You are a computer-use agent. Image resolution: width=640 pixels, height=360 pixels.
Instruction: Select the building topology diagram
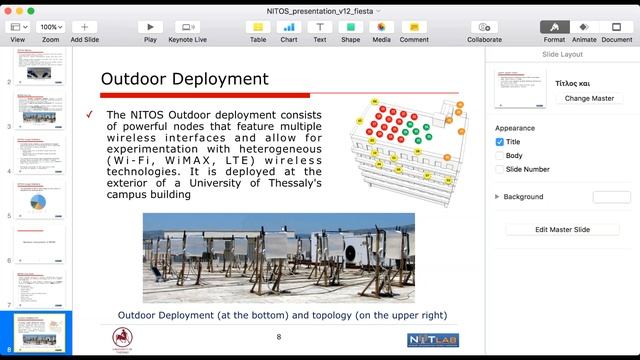(x=409, y=152)
